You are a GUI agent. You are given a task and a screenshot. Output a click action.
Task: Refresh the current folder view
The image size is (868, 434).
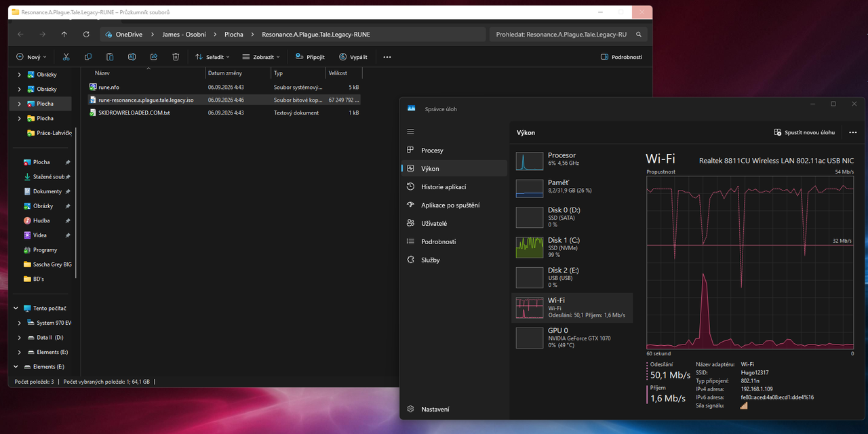pyautogui.click(x=86, y=34)
